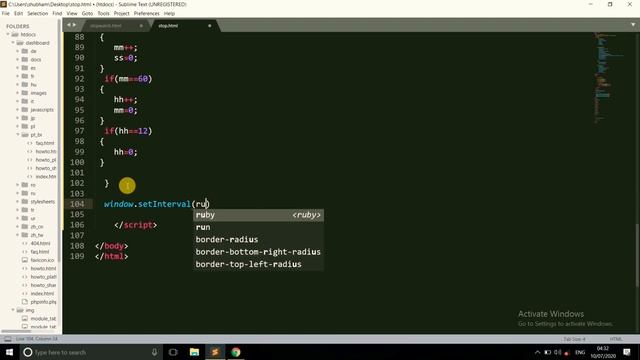Click the docs folder icon
640x360 pixels.
click(x=25, y=59)
